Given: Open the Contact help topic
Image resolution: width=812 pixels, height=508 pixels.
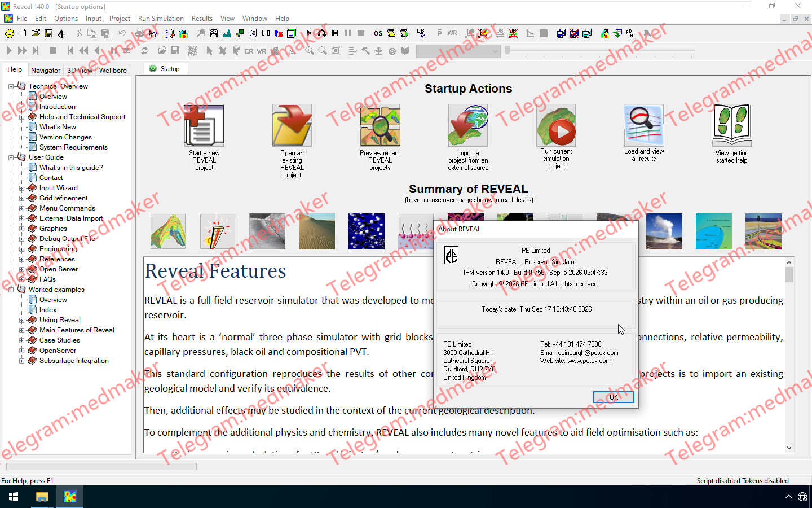Looking at the screenshot, I should tap(51, 178).
